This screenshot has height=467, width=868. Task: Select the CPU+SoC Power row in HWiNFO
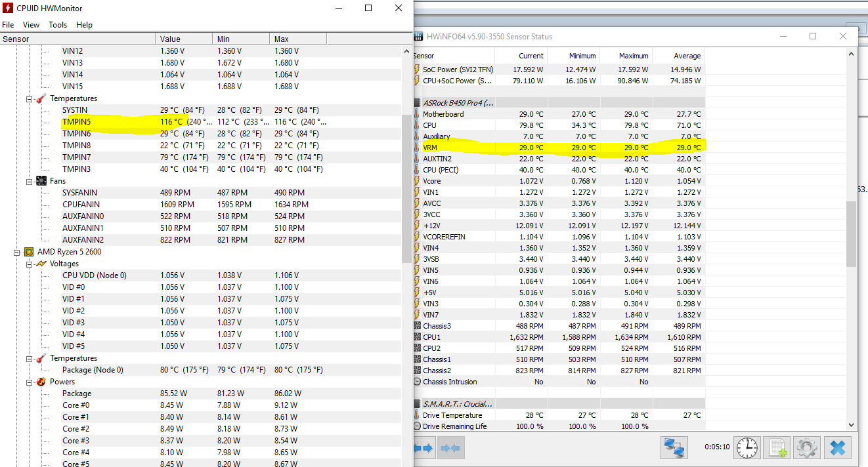point(559,81)
